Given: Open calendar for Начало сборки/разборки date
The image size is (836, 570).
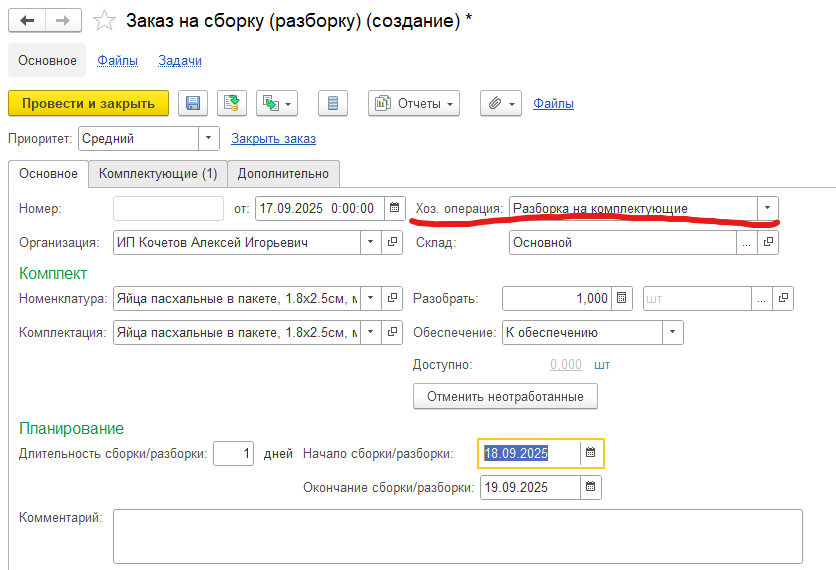Looking at the screenshot, I should [590, 453].
